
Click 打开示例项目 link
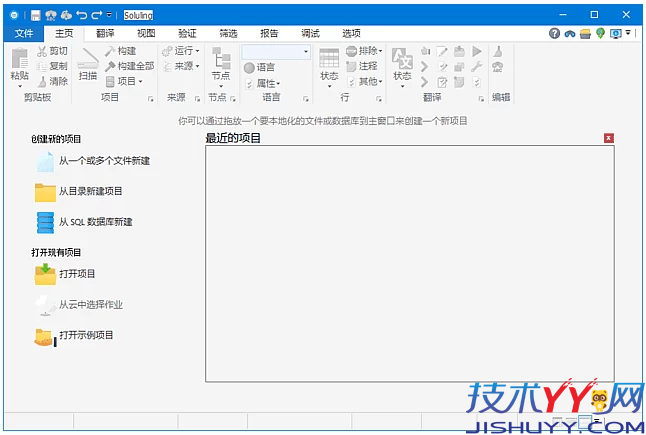click(74, 336)
